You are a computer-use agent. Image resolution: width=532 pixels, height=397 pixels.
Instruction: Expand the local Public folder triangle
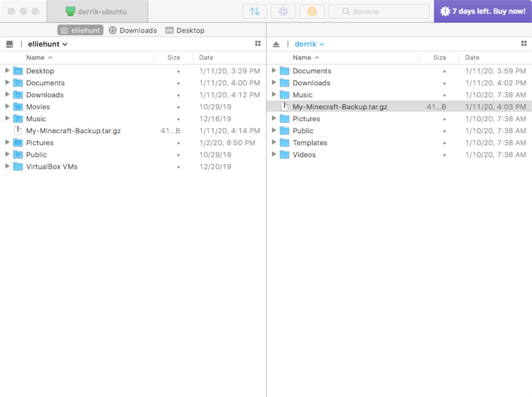click(7, 154)
